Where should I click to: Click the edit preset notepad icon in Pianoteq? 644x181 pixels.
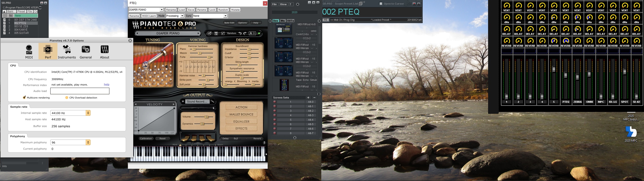tap(210, 33)
